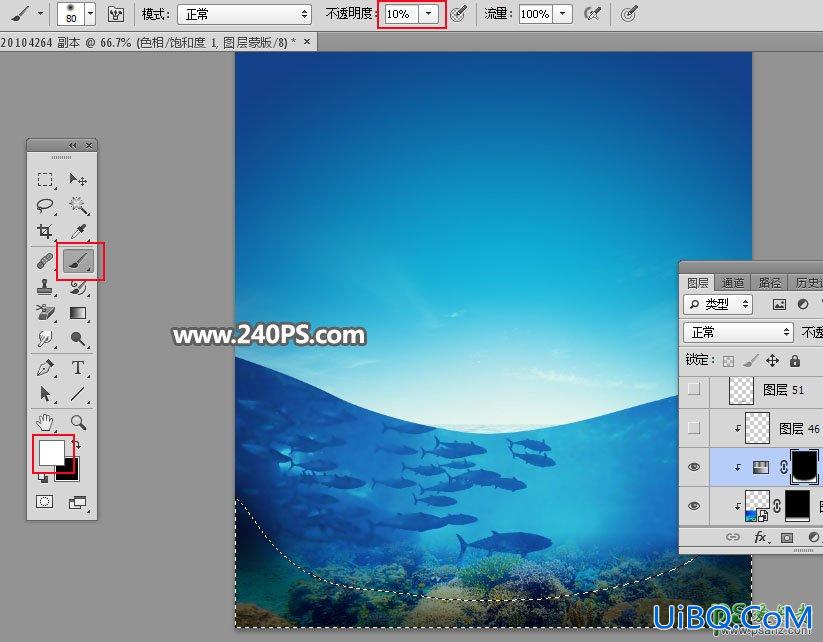Image resolution: width=823 pixels, height=642 pixels.
Task: Show the 图层 51 layer
Action: [x=694, y=389]
